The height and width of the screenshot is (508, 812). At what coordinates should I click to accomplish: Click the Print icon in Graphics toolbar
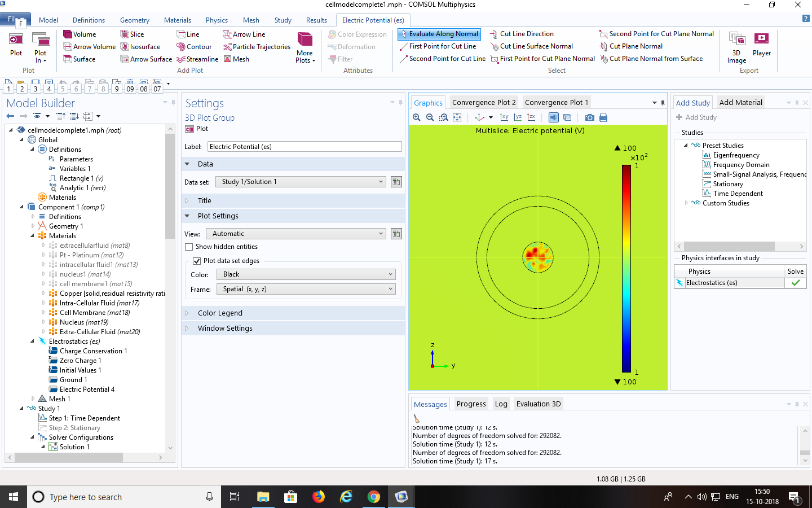pyautogui.click(x=603, y=117)
